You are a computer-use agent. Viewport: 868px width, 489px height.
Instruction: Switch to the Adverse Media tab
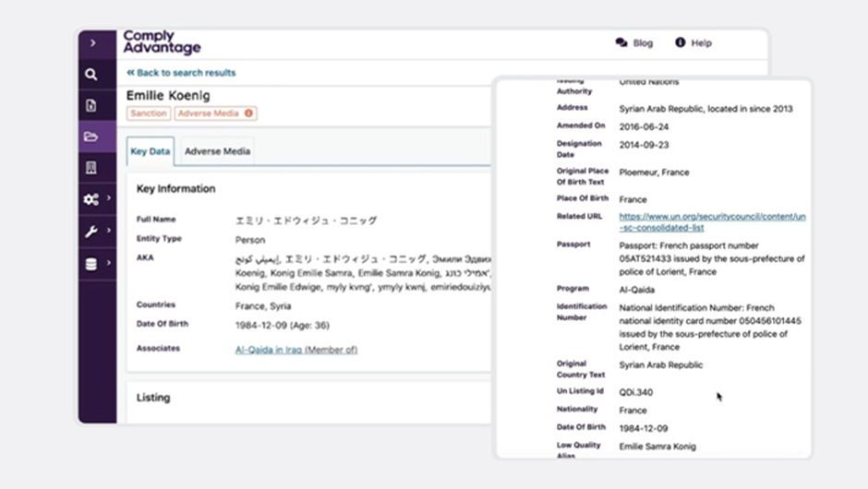click(x=218, y=151)
